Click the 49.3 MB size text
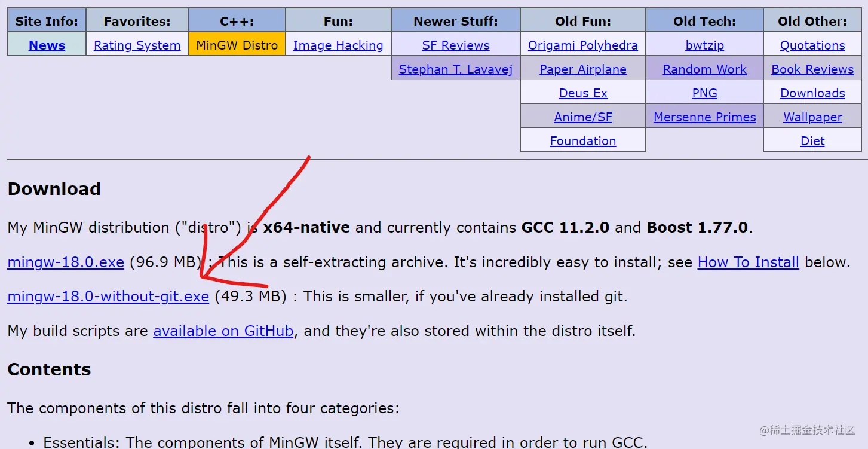The image size is (868, 449). [251, 296]
